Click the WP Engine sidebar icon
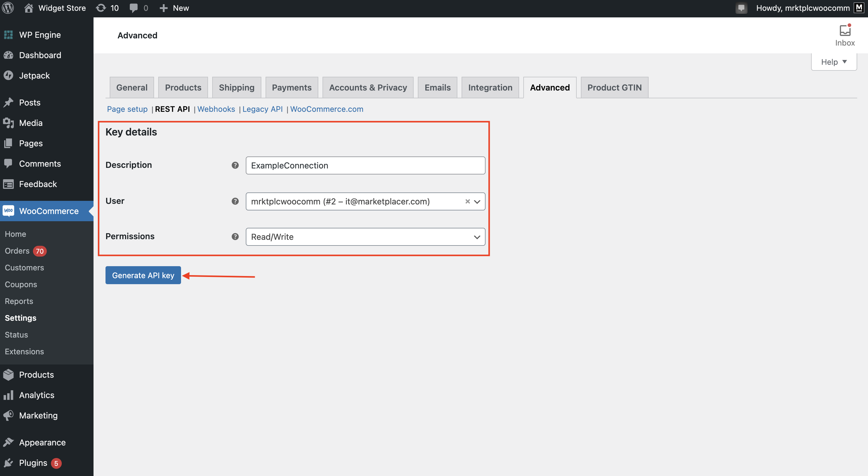The height and width of the screenshot is (476, 868). pyautogui.click(x=8, y=35)
